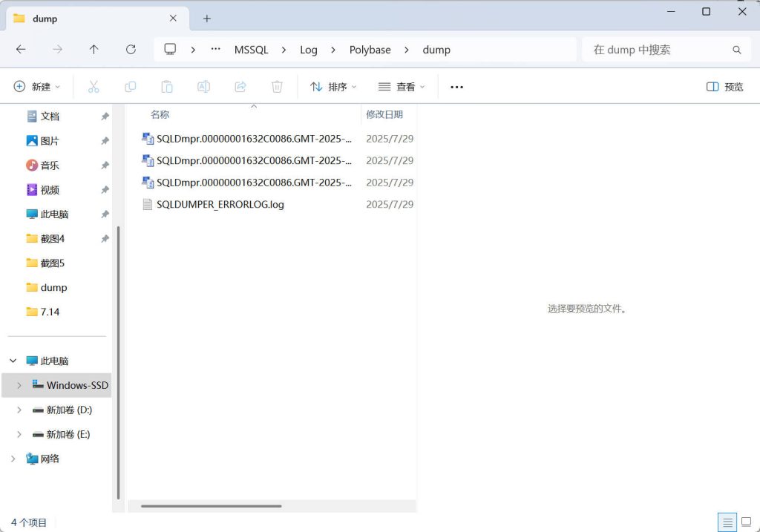Click the Cut scissors icon in toolbar
The width and height of the screenshot is (760, 532).
point(94,87)
